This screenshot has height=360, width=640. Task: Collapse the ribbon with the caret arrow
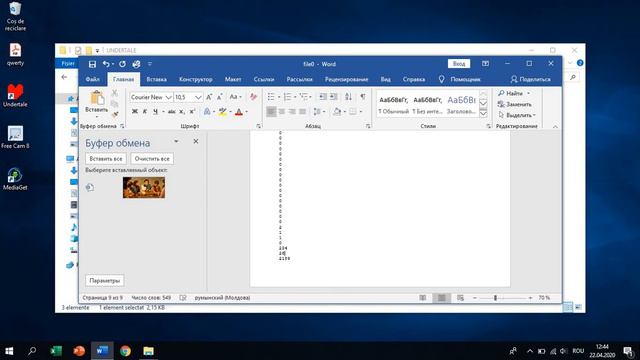pyautogui.click(x=555, y=127)
